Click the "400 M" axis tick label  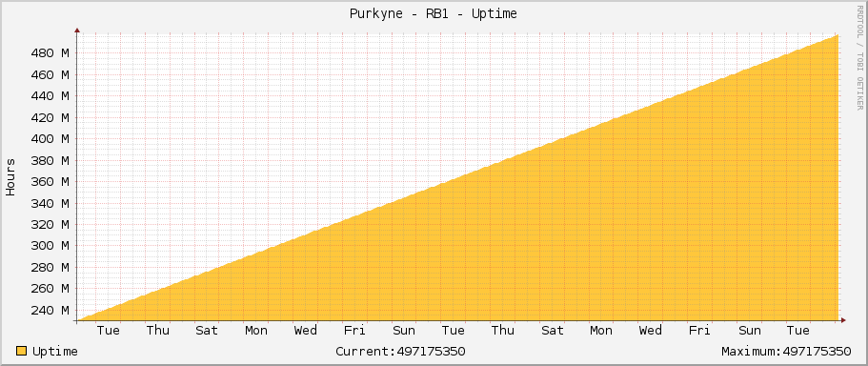point(50,139)
